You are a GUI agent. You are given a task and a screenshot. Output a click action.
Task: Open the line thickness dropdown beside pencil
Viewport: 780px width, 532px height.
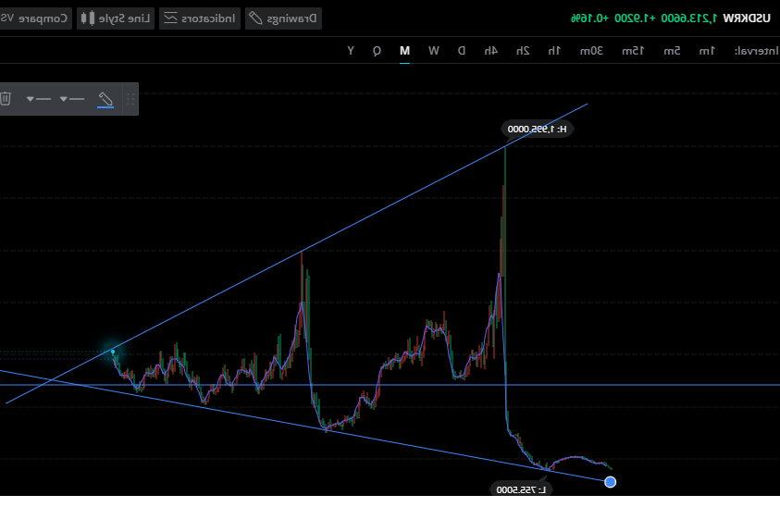(71, 98)
